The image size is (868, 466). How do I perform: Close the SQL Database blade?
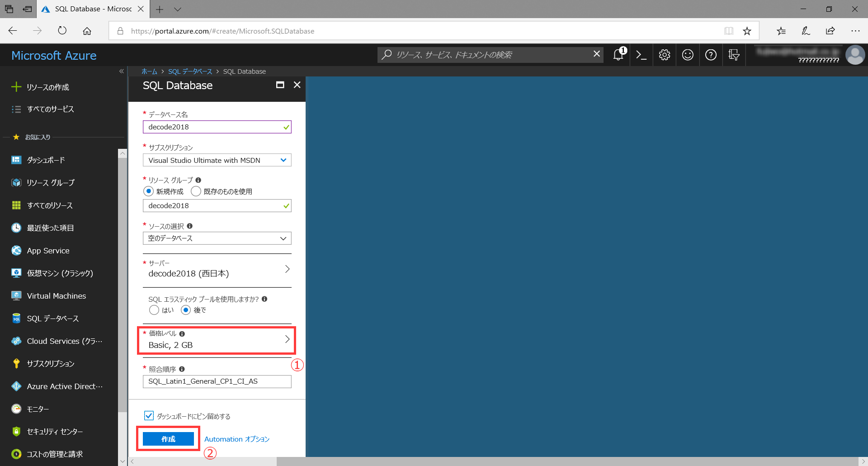tap(297, 85)
